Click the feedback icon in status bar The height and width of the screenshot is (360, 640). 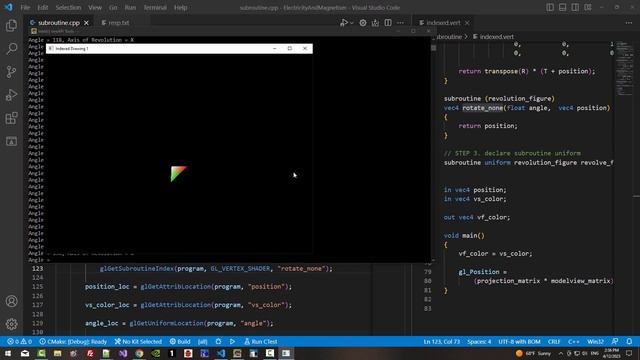pyautogui.click(x=615, y=342)
